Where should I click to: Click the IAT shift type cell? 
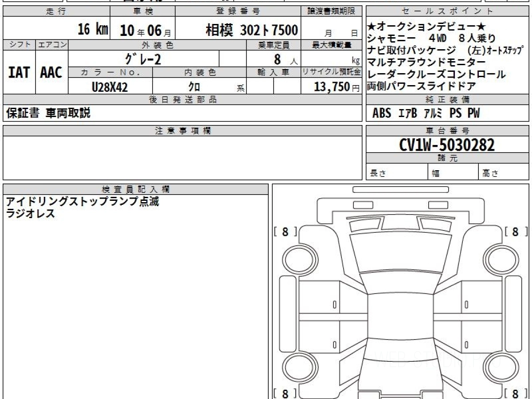coord(19,72)
